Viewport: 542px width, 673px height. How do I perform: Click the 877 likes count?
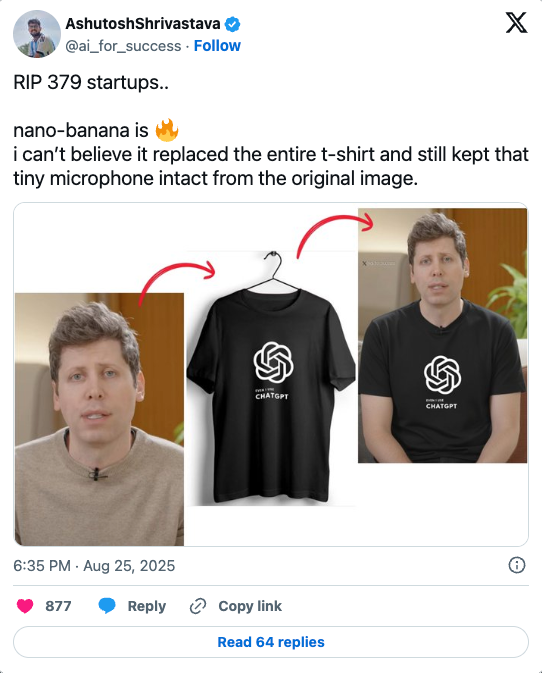58,606
